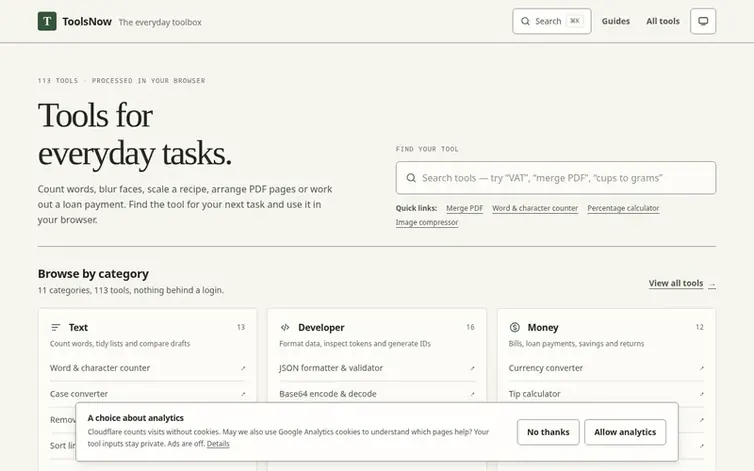This screenshot has height=471, width=754.
Task: Open the Developer category heading
Action: 321,328
